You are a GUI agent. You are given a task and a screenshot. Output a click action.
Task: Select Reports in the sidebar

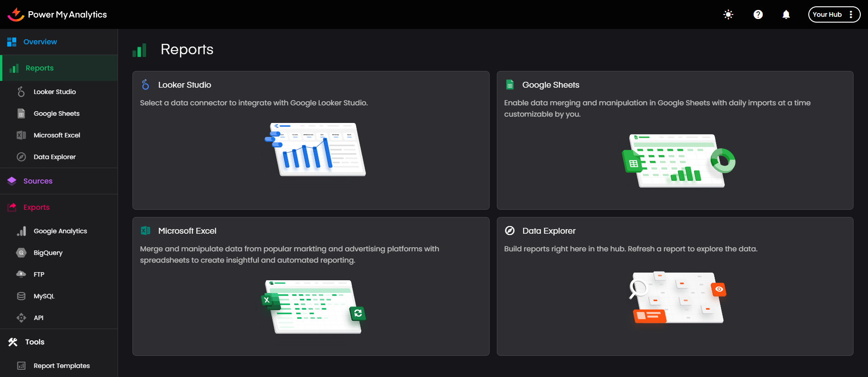[x=40, y=68]
